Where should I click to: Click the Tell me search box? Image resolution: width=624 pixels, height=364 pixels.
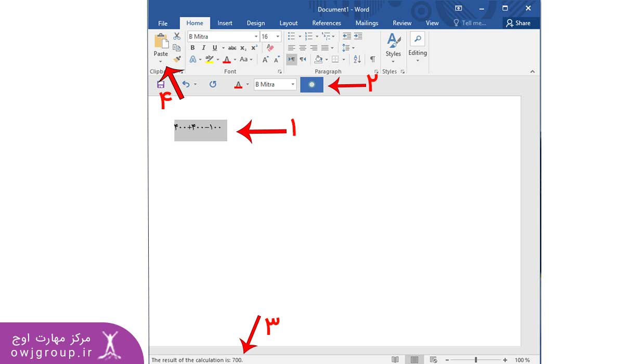(470, 23)
